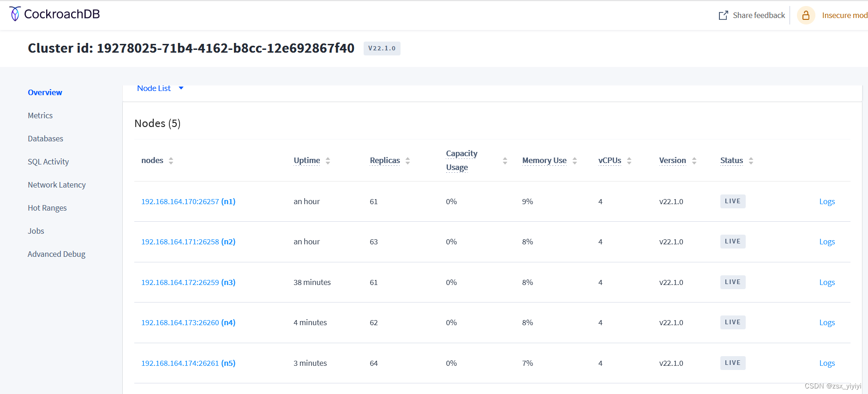This screenshot has width=868, height=394.
Task: Click the Share feedback external link icon
Action: click(x=723, y=15)
